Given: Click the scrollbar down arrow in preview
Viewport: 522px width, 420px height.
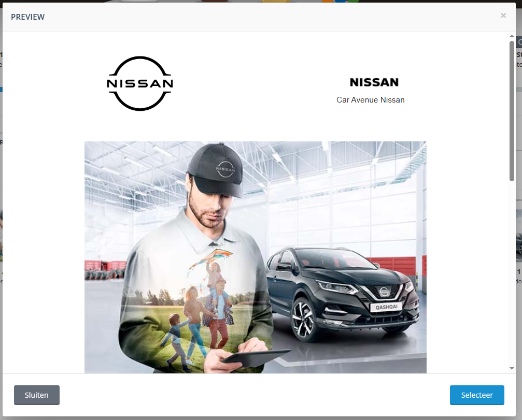Looking at the screenshot, I should (x=512, y=368).
